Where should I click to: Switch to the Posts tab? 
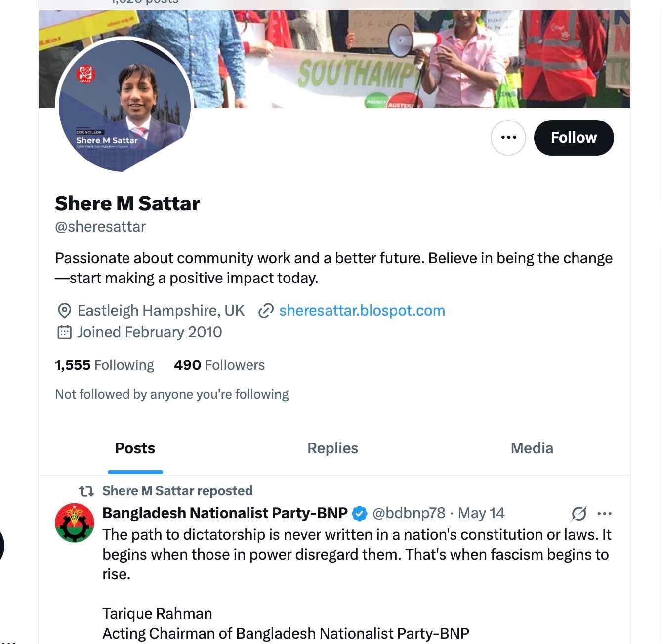(x=135, y=448)
